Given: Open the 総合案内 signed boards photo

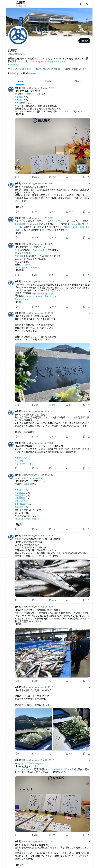Looking at the screenshot, I should 52,146.
